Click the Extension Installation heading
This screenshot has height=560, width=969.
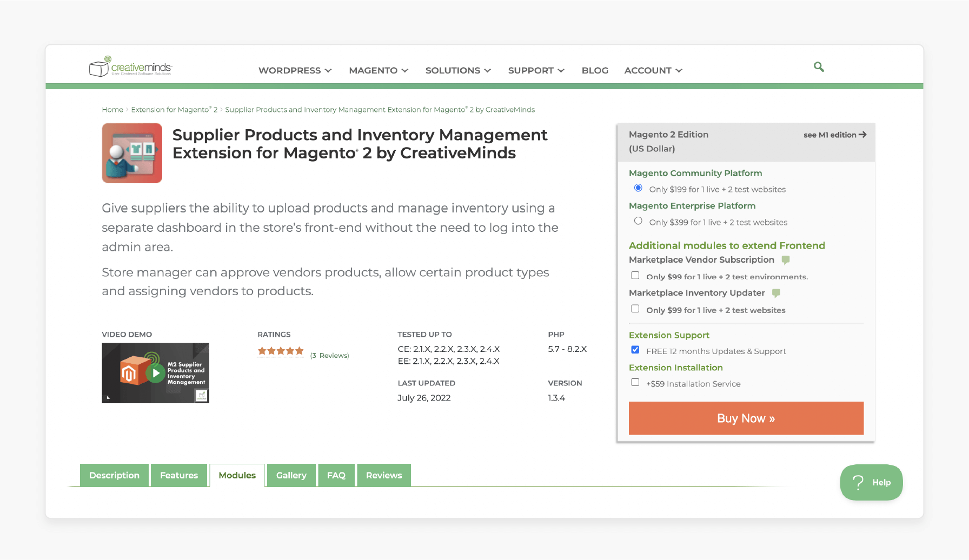coord(676,368)
